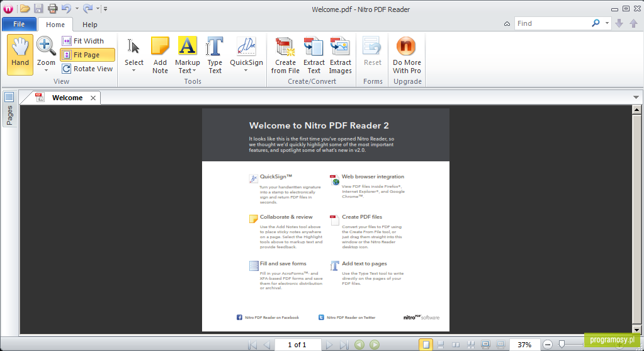Screen dimensions: 644x351
Task: Enable facing pages layout in status bar
Action: [x=456, y=345]
